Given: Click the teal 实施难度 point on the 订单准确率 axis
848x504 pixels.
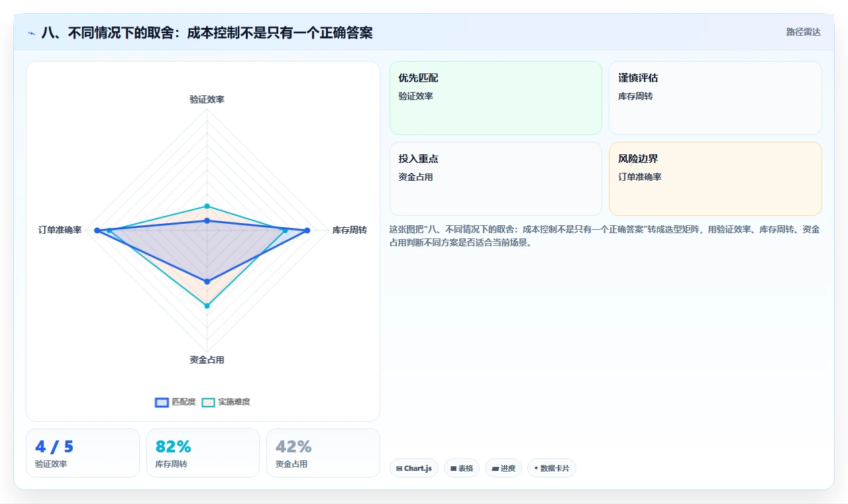Looking at the screenshot, I should point(109,230).
